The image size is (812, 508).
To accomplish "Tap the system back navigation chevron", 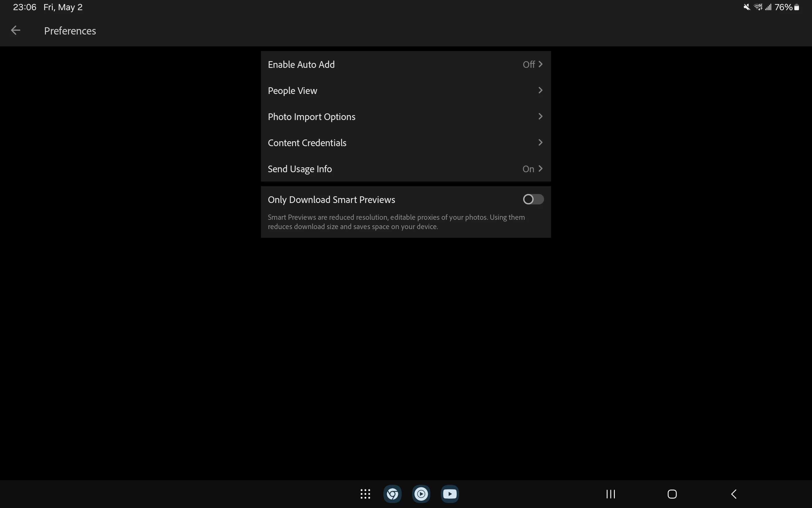I will (x=734, y=494).
